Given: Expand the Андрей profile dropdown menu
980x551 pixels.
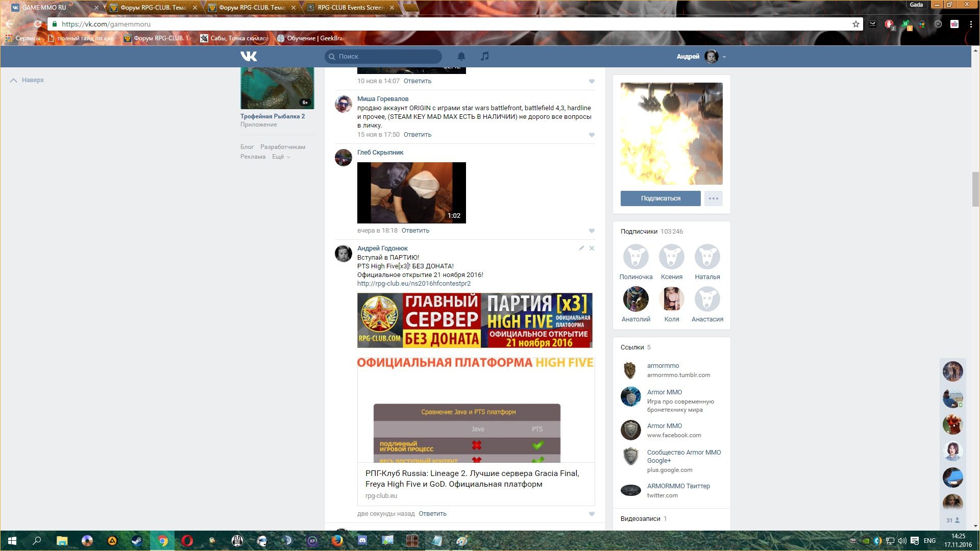Looking at the screenshot, I should point(724,57).
